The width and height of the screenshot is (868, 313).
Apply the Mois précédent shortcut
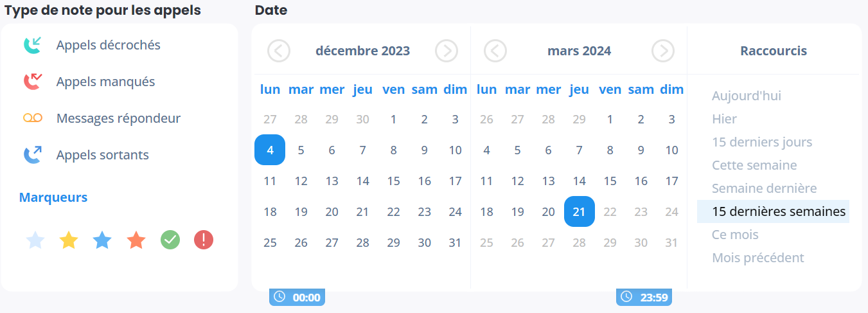[757, 258]
